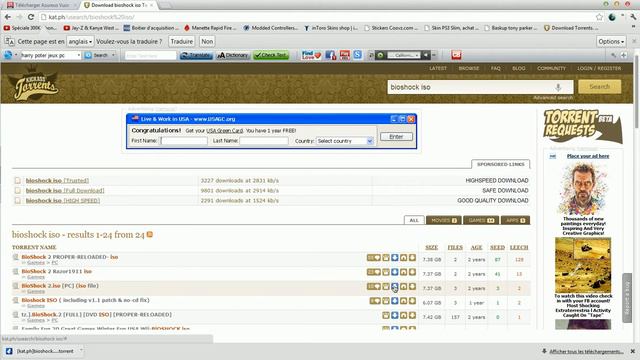Open BioShock 2 Razor1911 iso torrent link
The image size is (640, 360).
click(56, 271)
